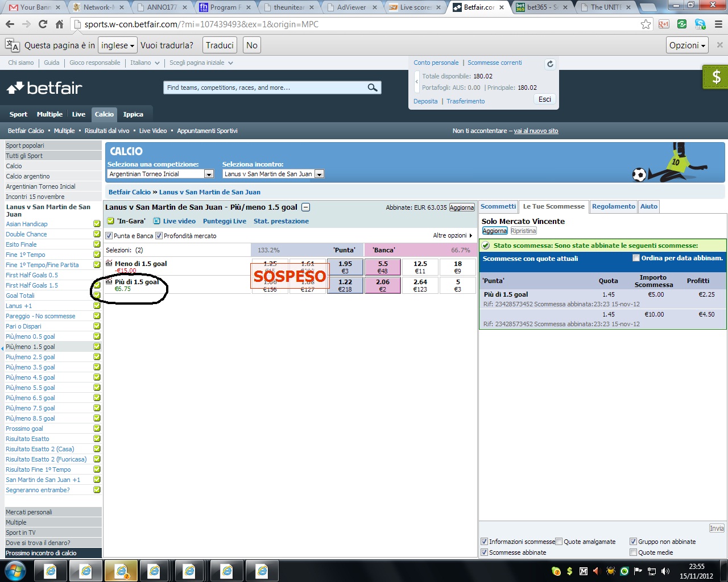Click the Find teams search input field
The height and width of the screenshot is (582, 728).
point(265,88)
